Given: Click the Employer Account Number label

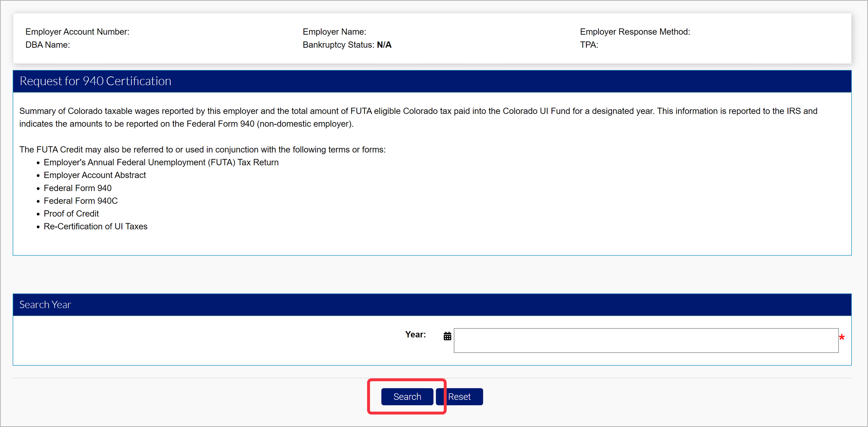Looking at the screenshot, I should click(77, 32).
